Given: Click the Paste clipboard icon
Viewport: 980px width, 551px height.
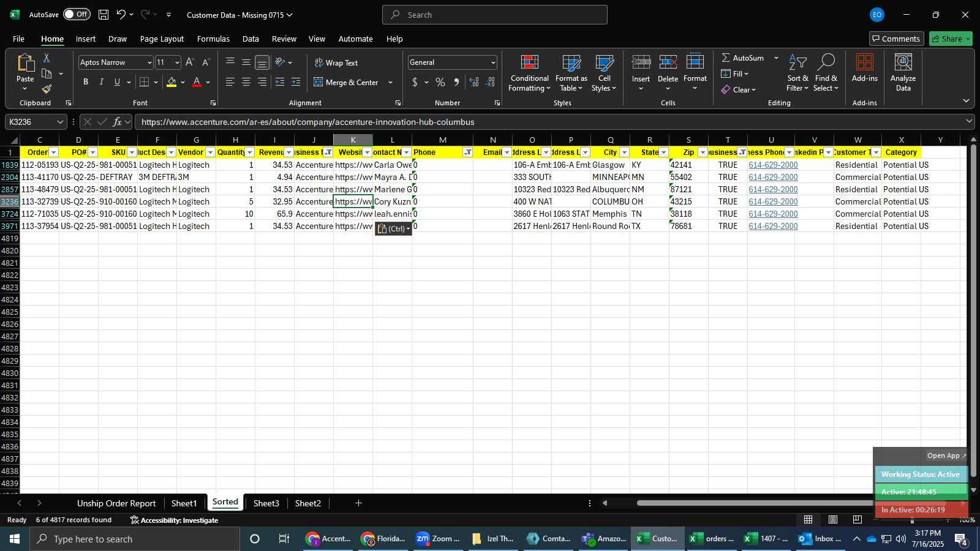Looking at the screenshot, I should 25,63.
